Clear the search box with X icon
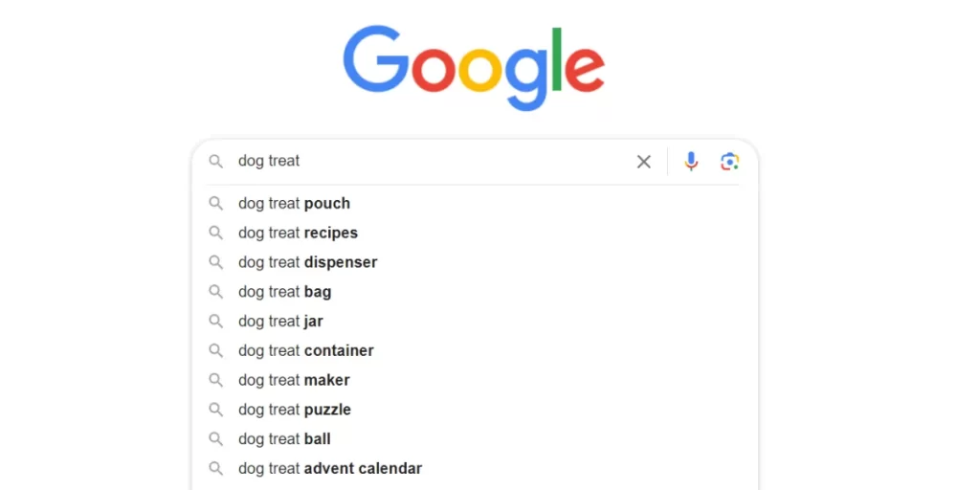This screenshot has height=490, width=980. coord(644,162)
